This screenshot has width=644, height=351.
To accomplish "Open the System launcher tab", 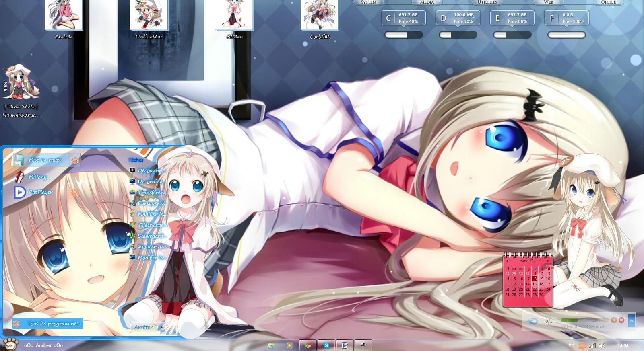I will click(368, 2).
